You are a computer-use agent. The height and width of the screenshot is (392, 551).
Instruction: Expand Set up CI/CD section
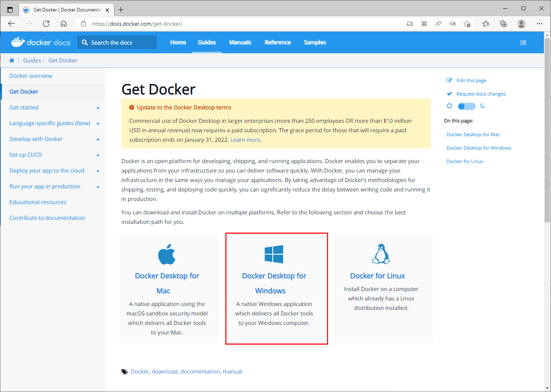coord(98,155)
